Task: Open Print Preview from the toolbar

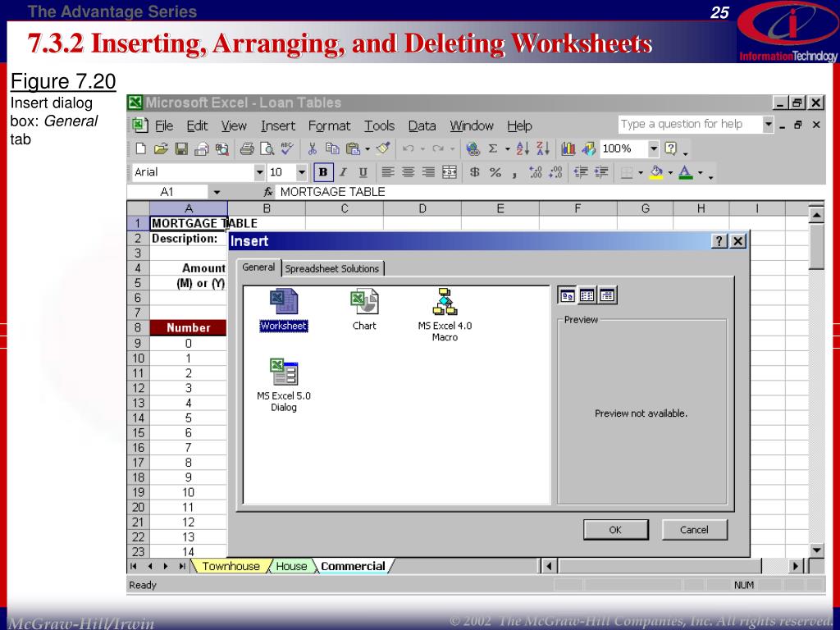Action: [267, 149]
